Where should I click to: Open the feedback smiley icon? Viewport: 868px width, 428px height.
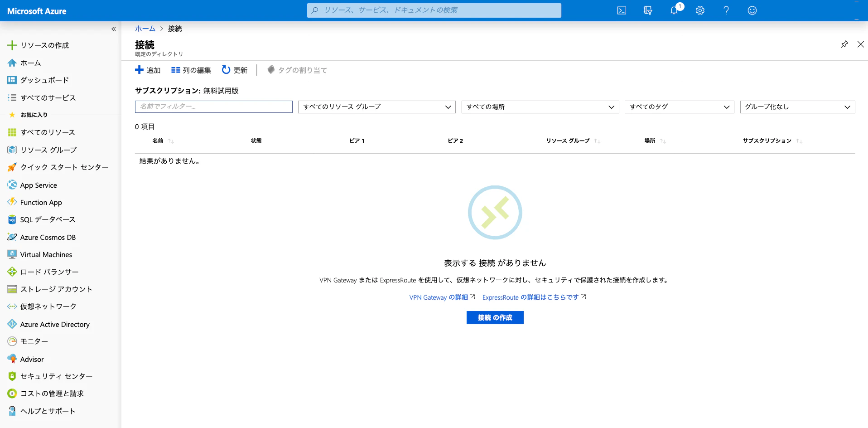[752, 10]
